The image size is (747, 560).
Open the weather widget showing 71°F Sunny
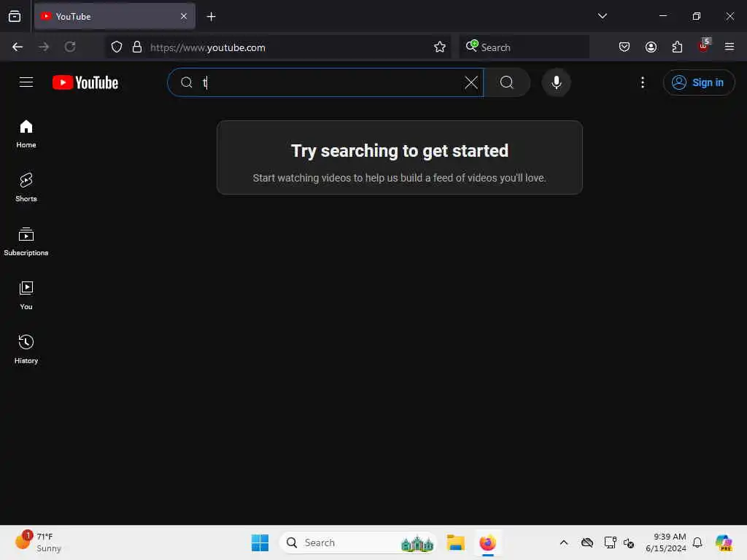point(38,542)
